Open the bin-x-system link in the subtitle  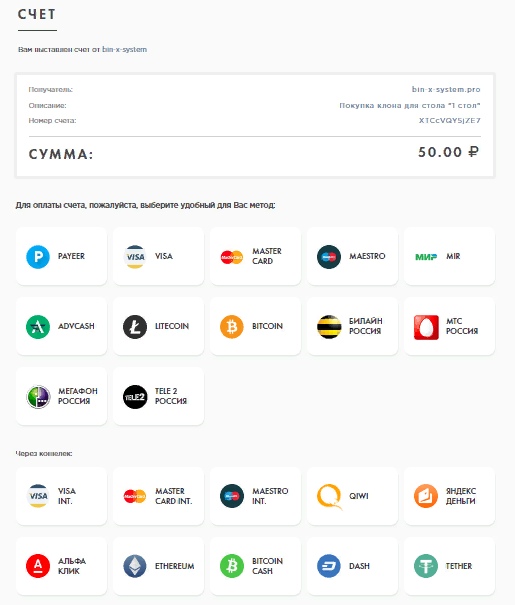tap(124, 49)
